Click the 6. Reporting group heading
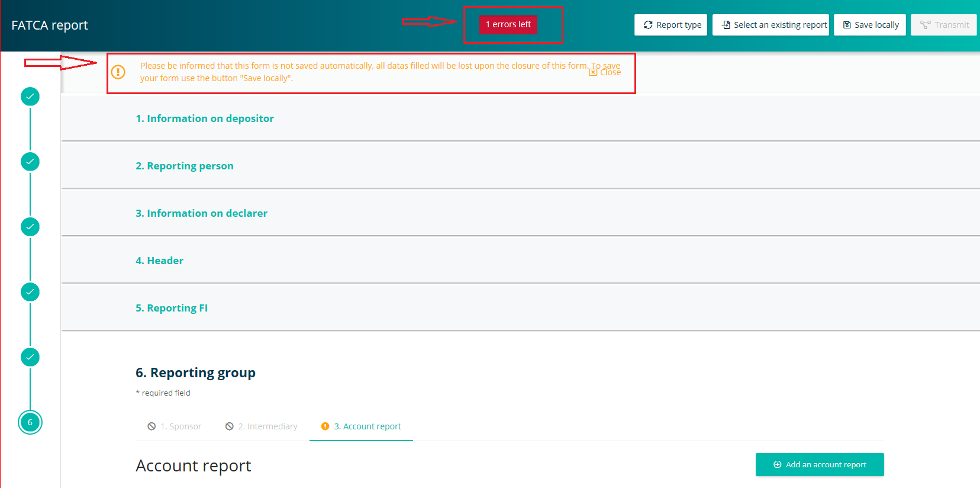The image size is (980, 488). 195,373
